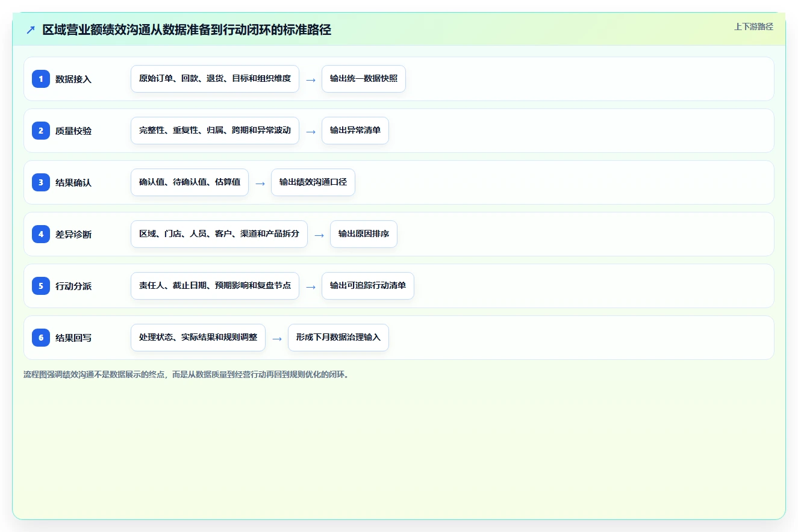The image size is (798, 532).
Task: Click the 结果回写 step label
Action: pos(73,338)
